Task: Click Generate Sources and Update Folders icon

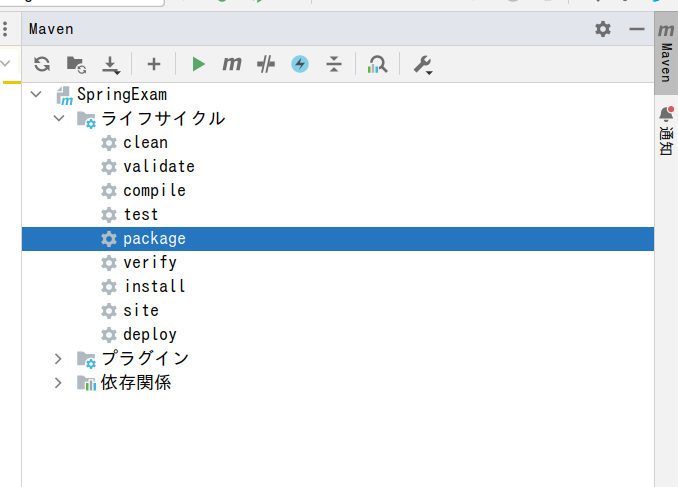Action: click(76, 64)
